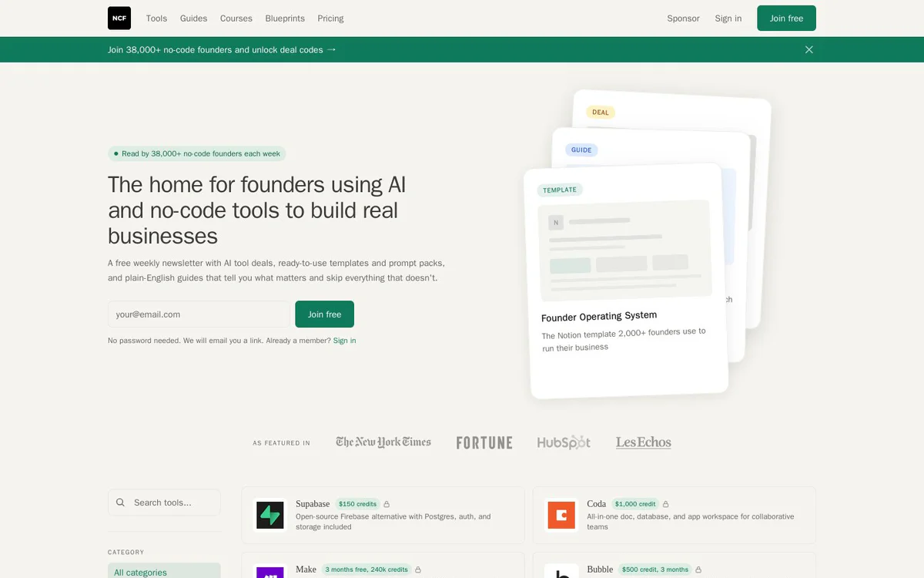Click the TEMPLATE badge on the front card
Viewport: 924px width, 578px height.
(x=560, y=190)
